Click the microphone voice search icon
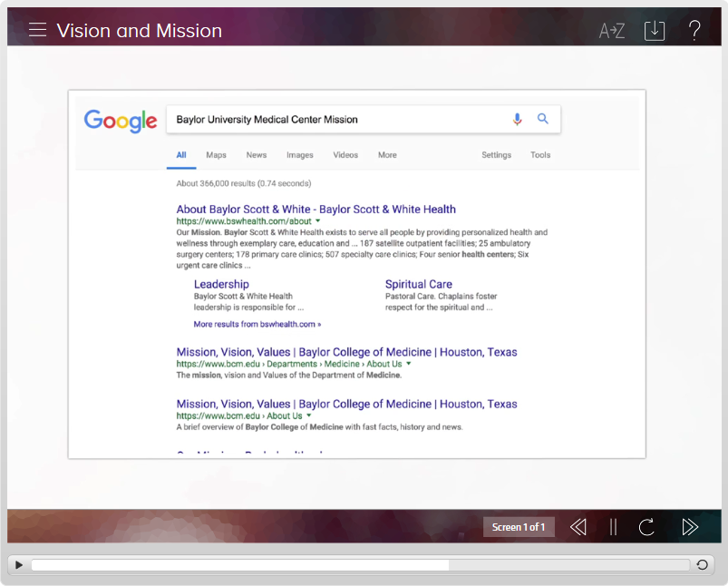The width and height of the screenshot is (728, 586). 517,120
